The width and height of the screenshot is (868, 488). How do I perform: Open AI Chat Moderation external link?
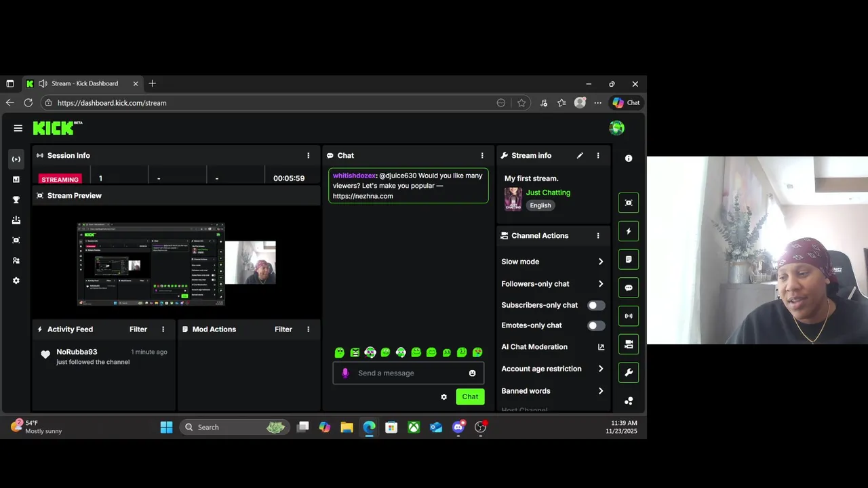[x=601, y=347]
